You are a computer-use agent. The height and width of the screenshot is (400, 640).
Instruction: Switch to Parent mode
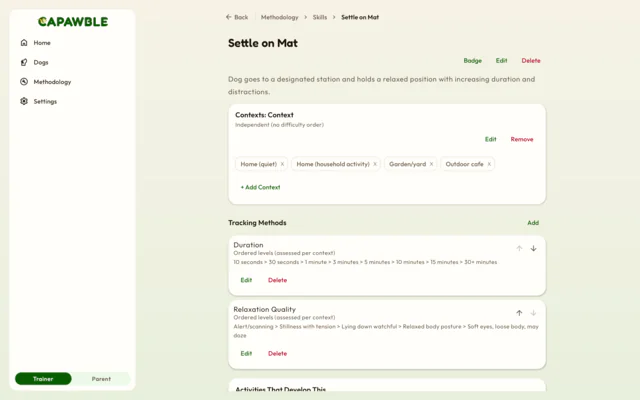[x=101, y=379]
